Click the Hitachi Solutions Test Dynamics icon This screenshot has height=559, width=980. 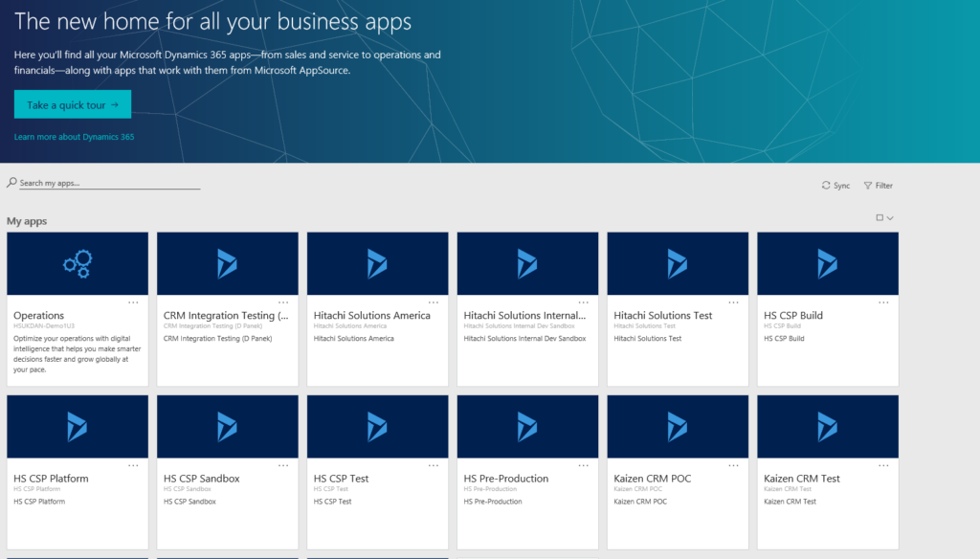tap(678, 264)
